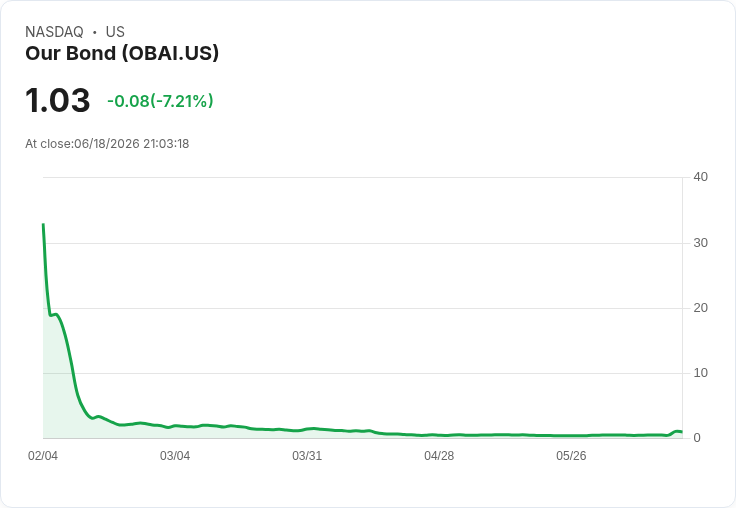Click the 30 value on the y-axis
736x508 pixels.
700,243
